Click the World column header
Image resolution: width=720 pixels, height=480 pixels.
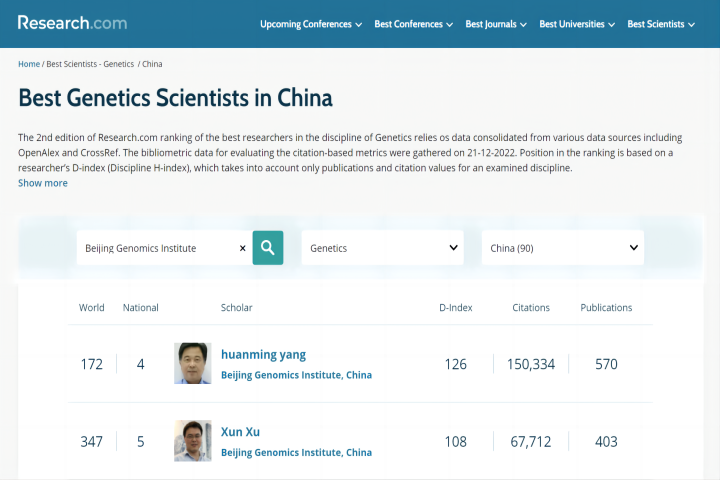click(x=91, y=308)
